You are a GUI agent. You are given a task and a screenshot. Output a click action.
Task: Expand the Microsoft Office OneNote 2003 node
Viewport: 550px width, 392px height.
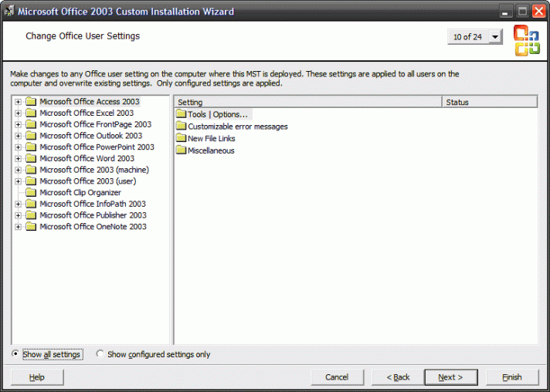18,227
